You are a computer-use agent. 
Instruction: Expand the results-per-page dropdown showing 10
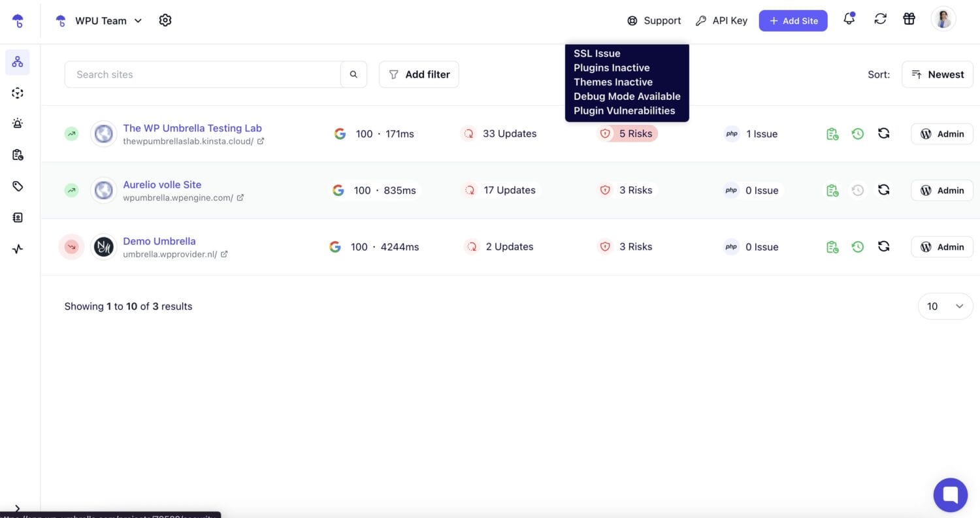945,306
